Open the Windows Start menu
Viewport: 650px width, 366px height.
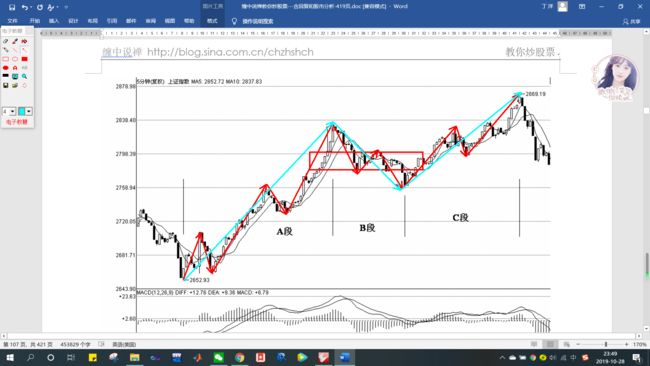pyautogui.click(x=10, y=357)
